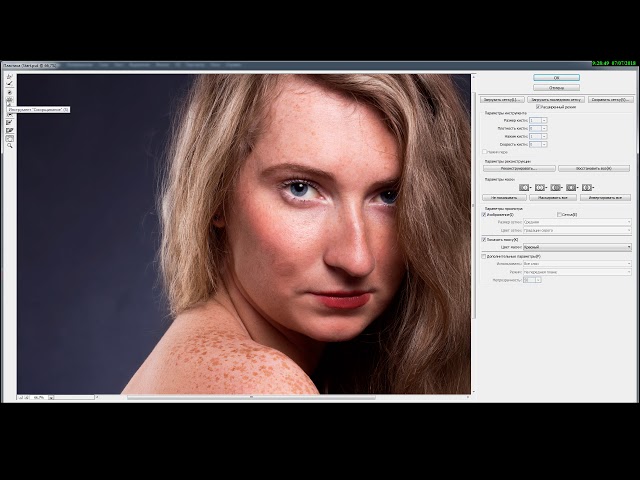Click the Маскировать все button
This screenshot has width=640, height=480.
pos(553,198)
